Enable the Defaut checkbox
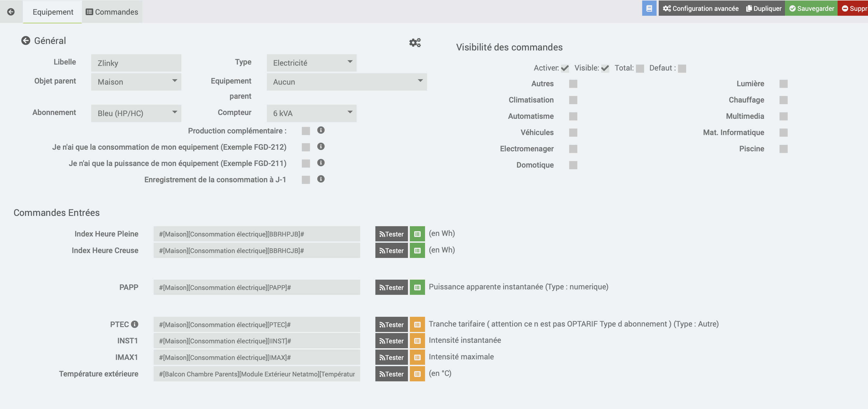 click(682, 68)
